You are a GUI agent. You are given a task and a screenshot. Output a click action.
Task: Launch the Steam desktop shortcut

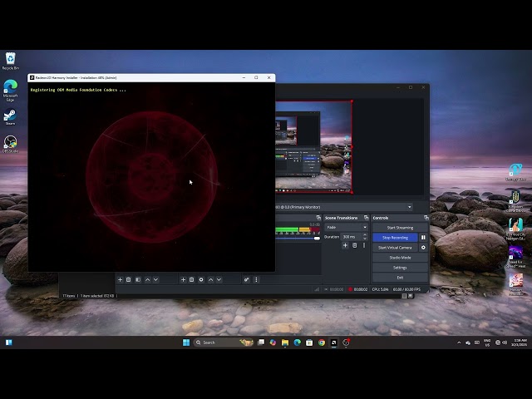pos(10,117)
